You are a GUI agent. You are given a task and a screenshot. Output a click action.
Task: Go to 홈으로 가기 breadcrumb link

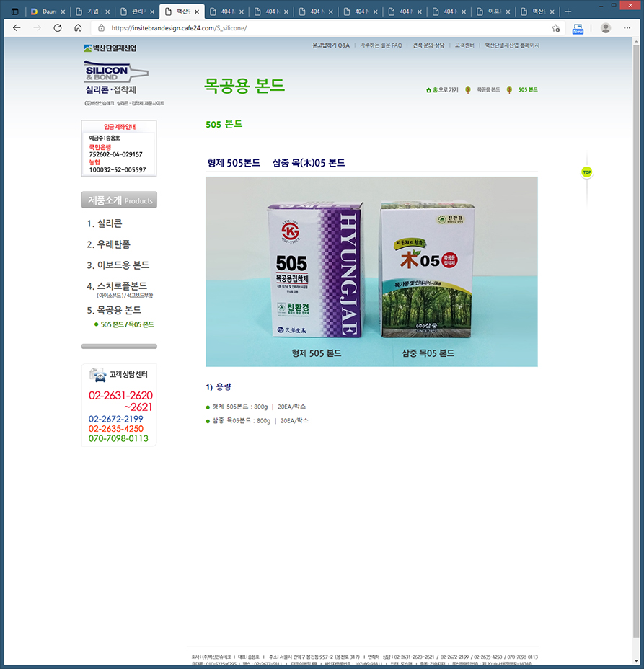tap(442, 90)
